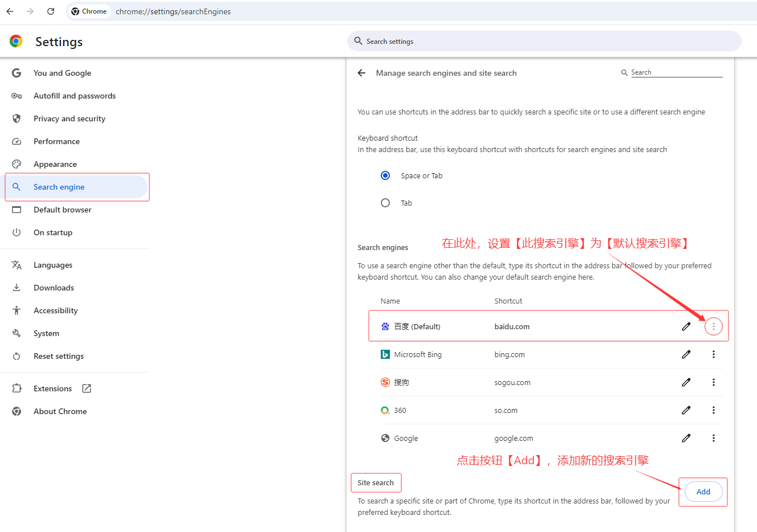Click the browser back arrow
The image size is (757, 532).
(10, 11)
